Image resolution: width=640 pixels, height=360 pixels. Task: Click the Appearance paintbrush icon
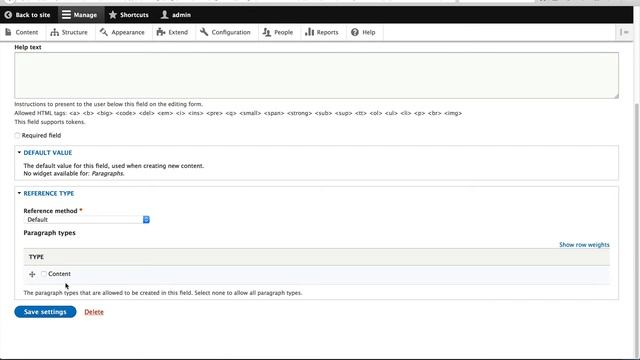[104, 32]
